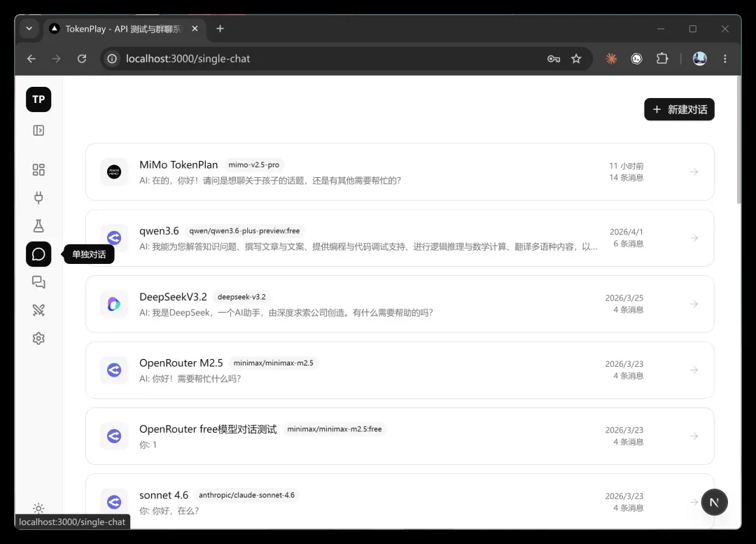
Task: Click the qwen3.6 provider avatar
Action: (114, 238)
